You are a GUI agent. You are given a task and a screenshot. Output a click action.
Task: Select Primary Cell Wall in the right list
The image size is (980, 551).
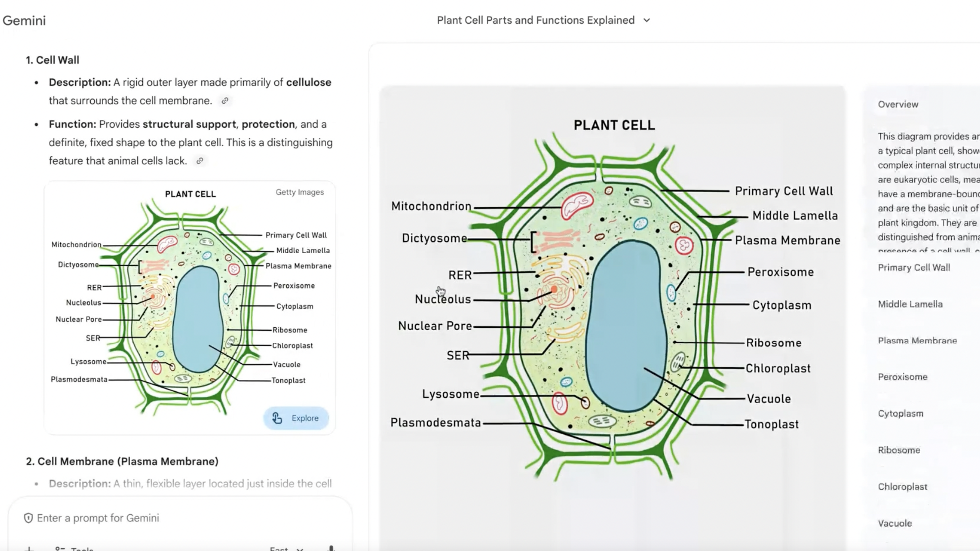tap(913, 267)
